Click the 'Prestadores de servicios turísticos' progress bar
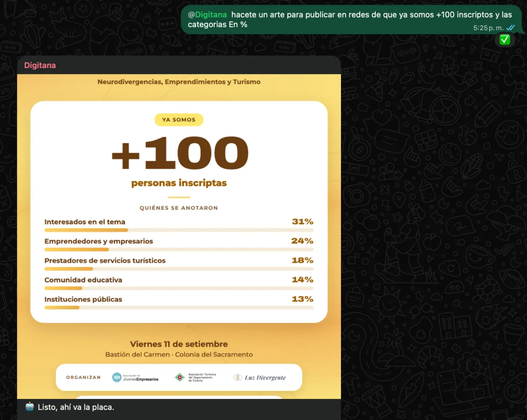Viewport: 527px width, 420px height. [x=179, y=269]
